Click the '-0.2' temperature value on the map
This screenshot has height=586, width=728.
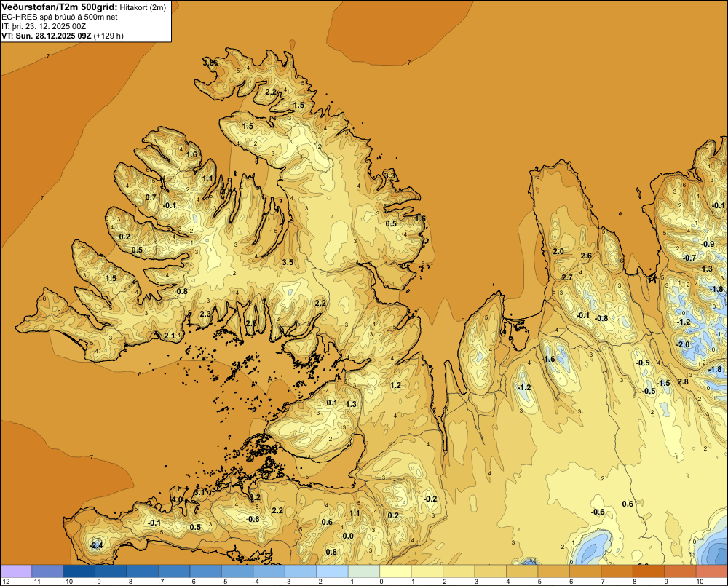coord(430,499)
